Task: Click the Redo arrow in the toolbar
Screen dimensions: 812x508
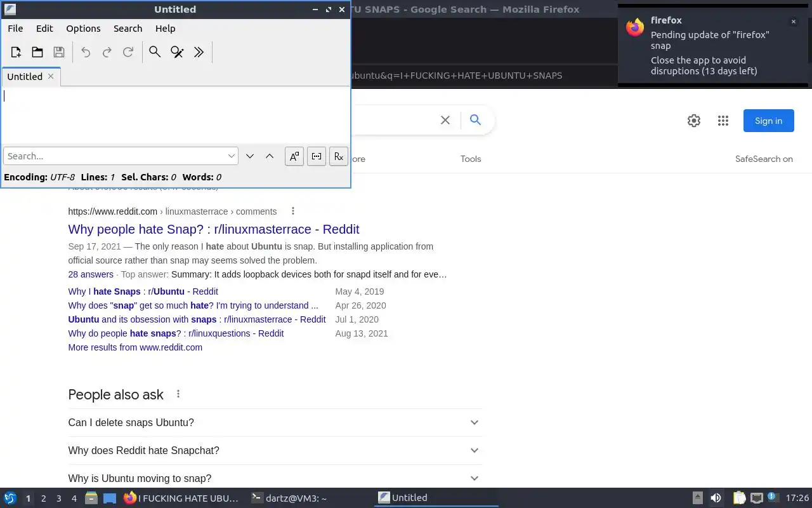Action: [x=107, y=52]
